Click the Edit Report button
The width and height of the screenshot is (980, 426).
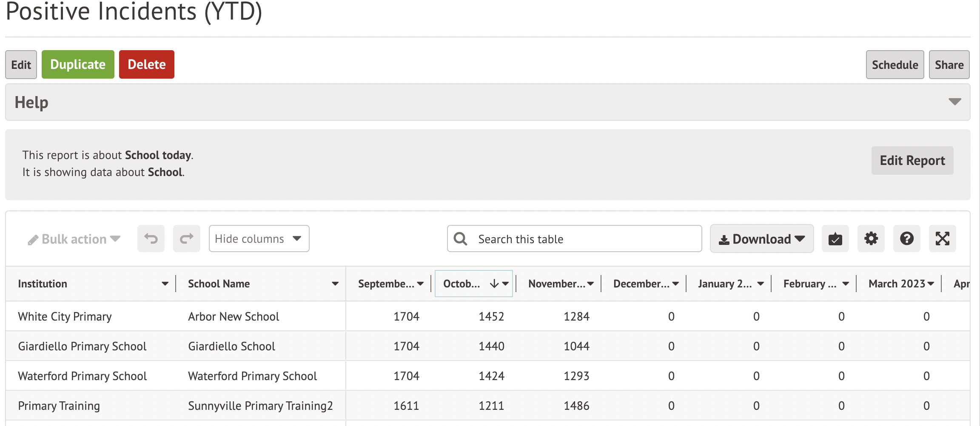(912, 160)
